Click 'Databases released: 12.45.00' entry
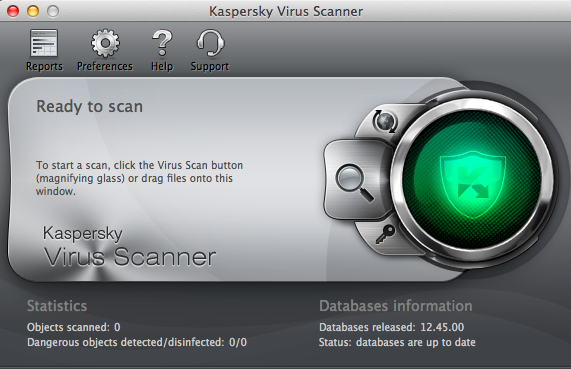The width and height of the screenshot is (571, 369). 391,327
